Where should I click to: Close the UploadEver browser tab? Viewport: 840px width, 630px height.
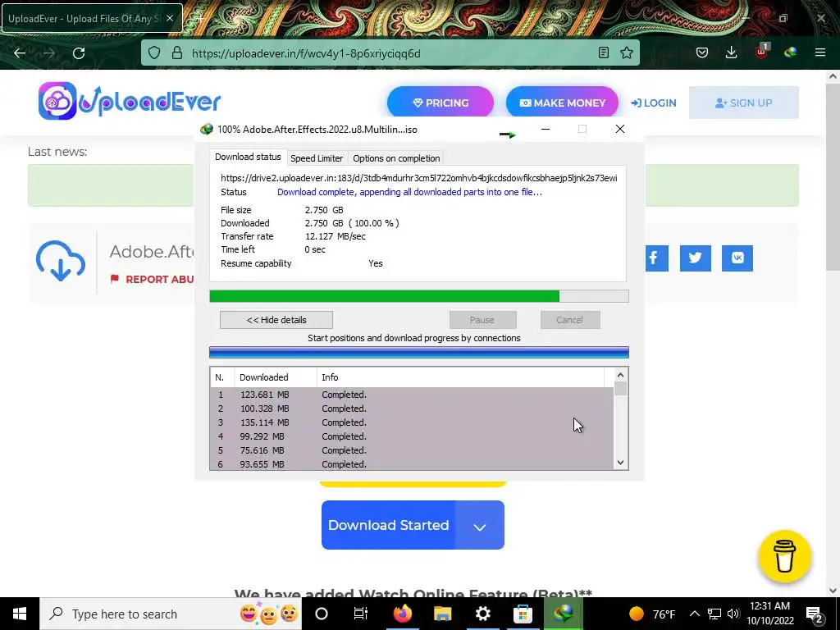[x=170, y=18]
